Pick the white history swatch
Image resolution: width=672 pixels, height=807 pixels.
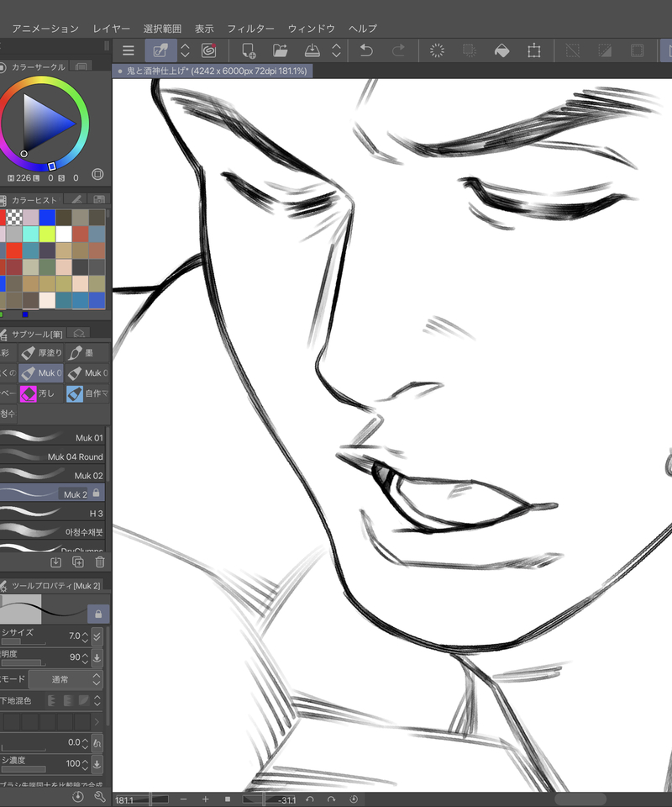coord(64,235)
